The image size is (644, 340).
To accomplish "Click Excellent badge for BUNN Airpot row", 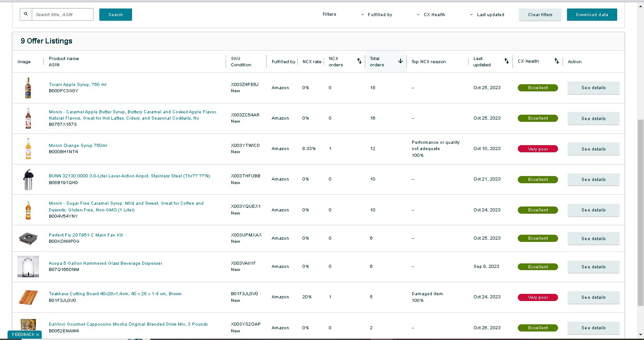I will (538, 179).
